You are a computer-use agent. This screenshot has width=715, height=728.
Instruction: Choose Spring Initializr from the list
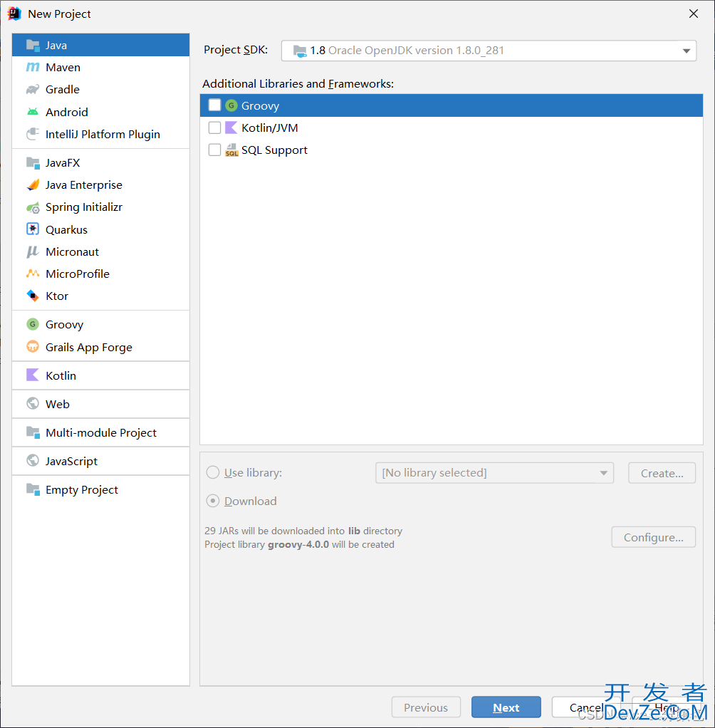pyautogui.click(x=100, y=207)
